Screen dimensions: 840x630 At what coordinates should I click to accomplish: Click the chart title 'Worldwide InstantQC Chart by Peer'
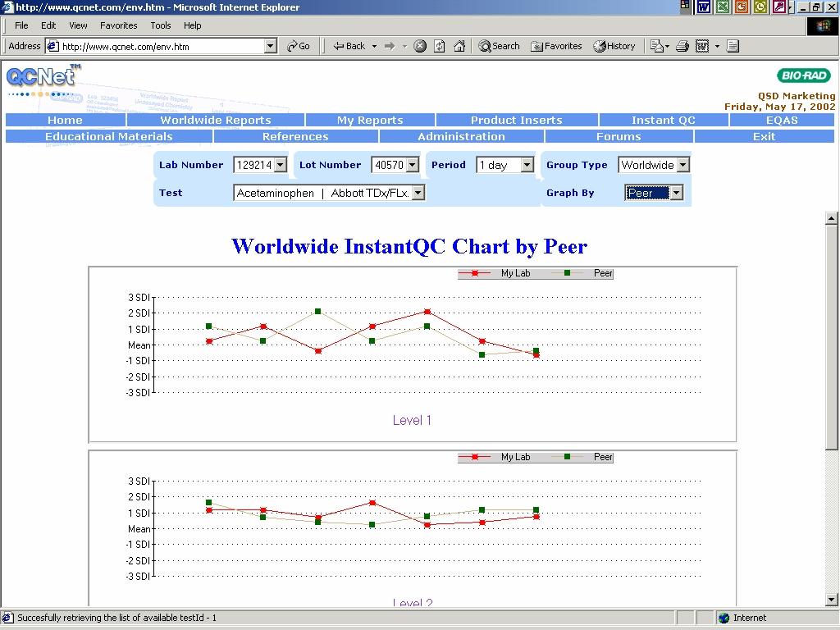[409, 246]
